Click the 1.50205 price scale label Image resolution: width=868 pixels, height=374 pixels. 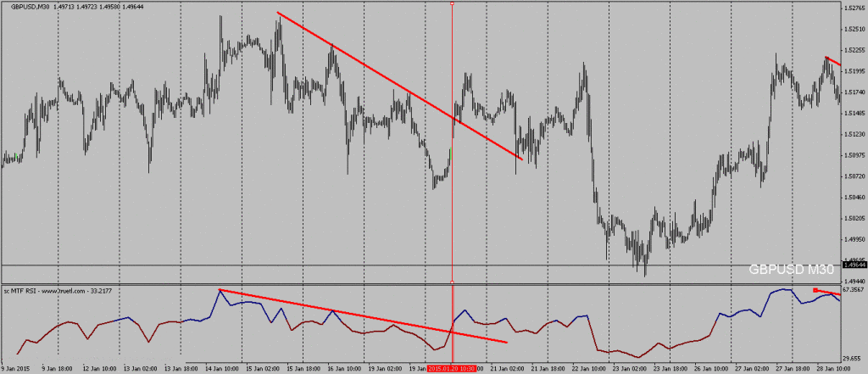(856, 218)
